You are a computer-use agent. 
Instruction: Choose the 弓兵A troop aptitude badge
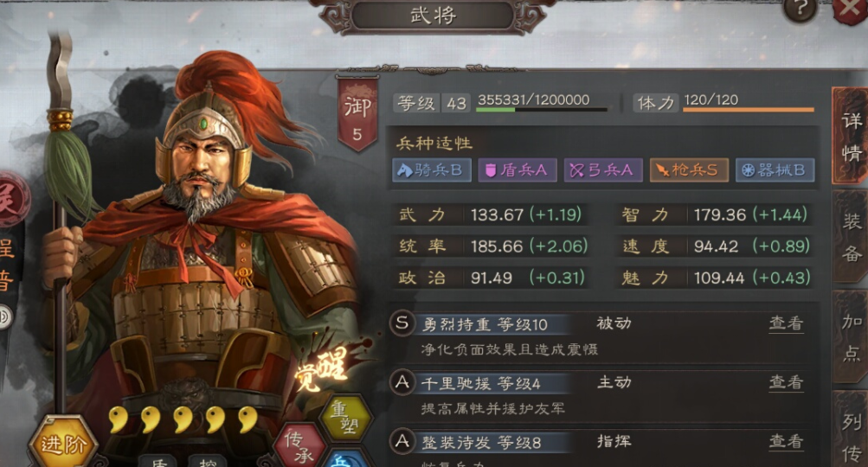[603, 170]
